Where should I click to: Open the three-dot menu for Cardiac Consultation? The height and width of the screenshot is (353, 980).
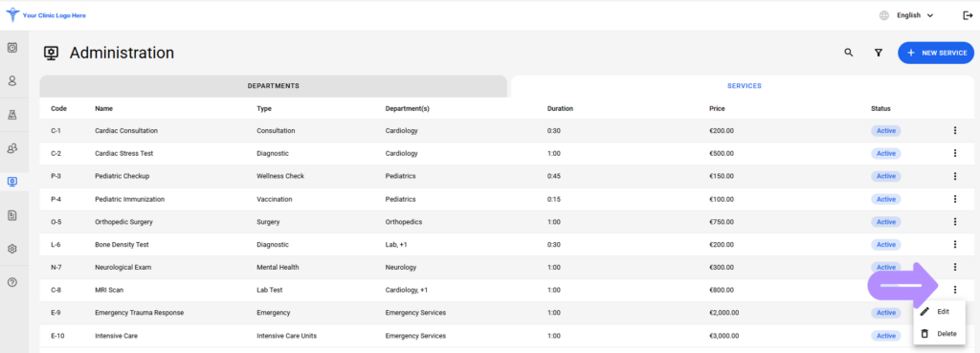(955, 130)
